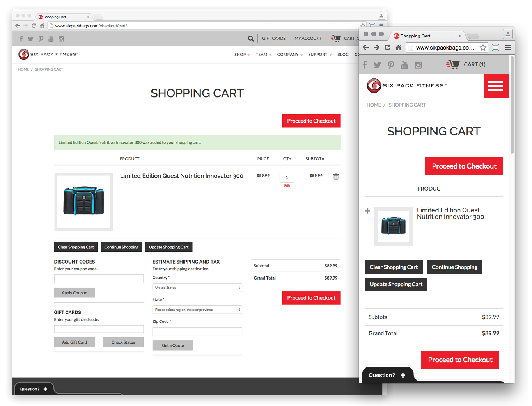Click Update Shopping Cart in small window

coord(396,284)
